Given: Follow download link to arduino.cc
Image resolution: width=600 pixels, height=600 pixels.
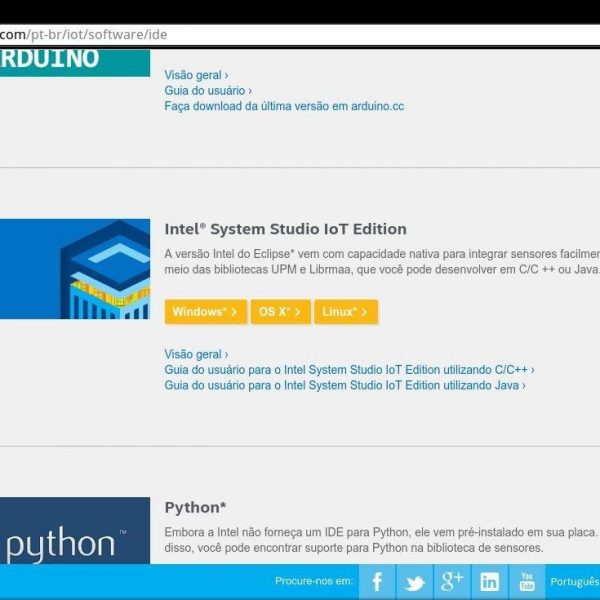Looking at the screenshot, I should pos(284,106).
